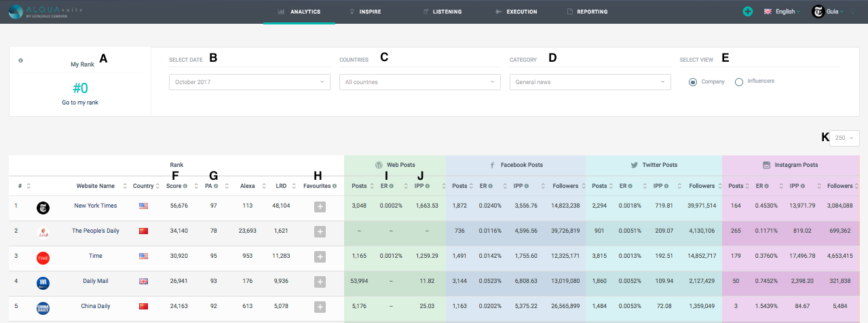The height and width of the screenshot is (323, 868).
Task: Click the Twitter Posts IPP info icon
Action: pyautogui.click(x=665, y=186)
